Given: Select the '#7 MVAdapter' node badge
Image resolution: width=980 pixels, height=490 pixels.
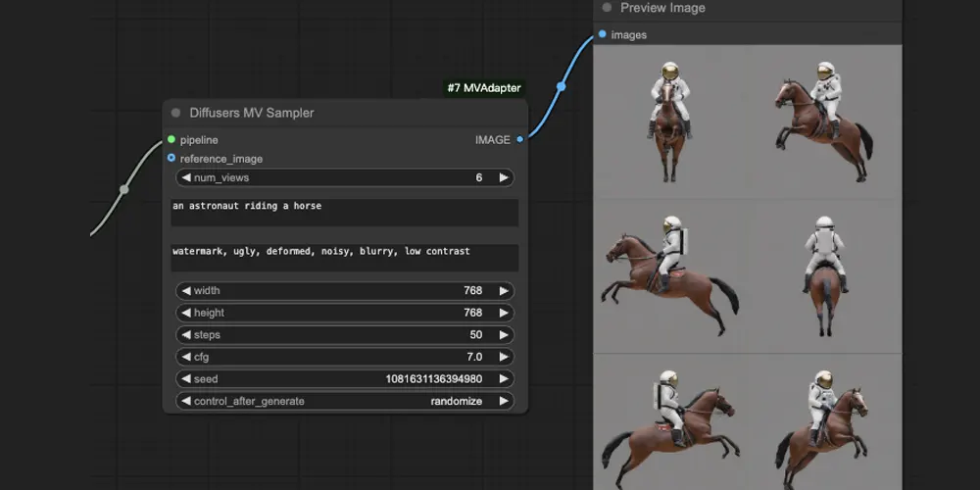Looking at the screenshot, I should click(x=484, y=88).
